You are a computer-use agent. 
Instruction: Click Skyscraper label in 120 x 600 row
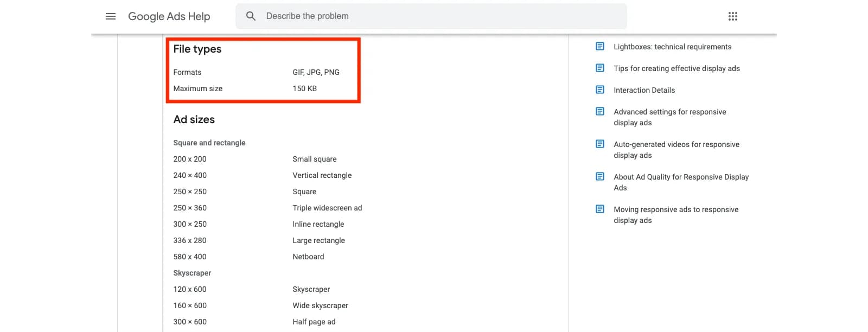click(311, 289)
